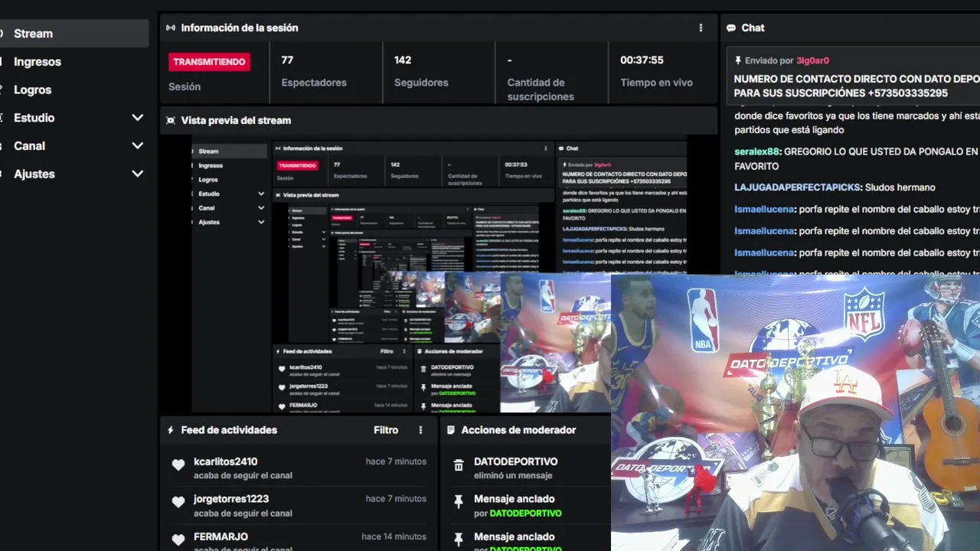Screen dimensions: 980x551
Task: Click lightning icon of Feed de actividades
Action: coord(171,430)
